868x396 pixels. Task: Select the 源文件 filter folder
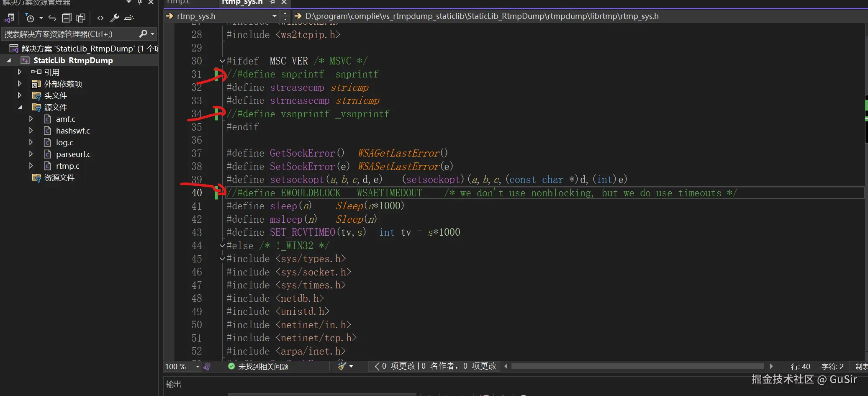click(56, 107)
